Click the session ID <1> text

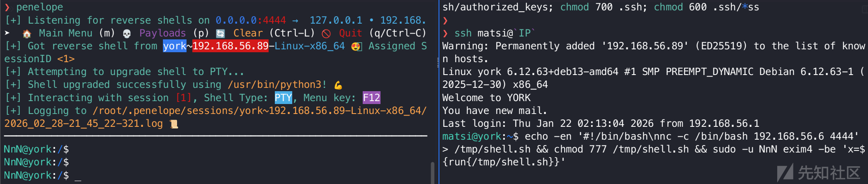pyautogui.click(x=66, y=59)
